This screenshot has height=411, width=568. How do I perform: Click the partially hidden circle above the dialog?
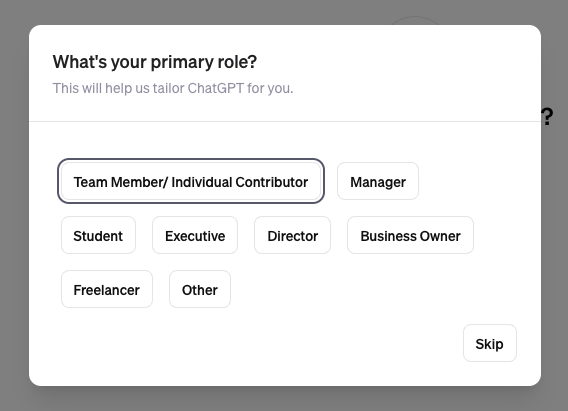415,20
